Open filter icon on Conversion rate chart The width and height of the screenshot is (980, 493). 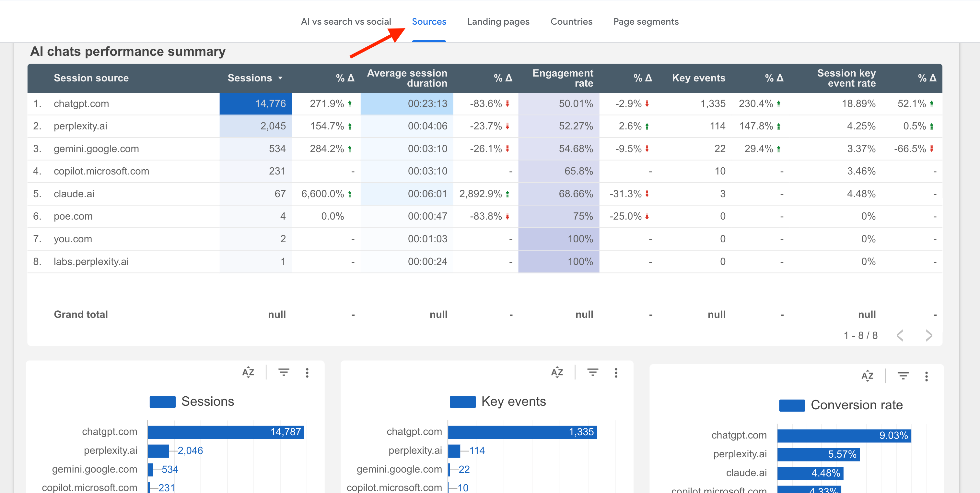click(x=903, y=376)
